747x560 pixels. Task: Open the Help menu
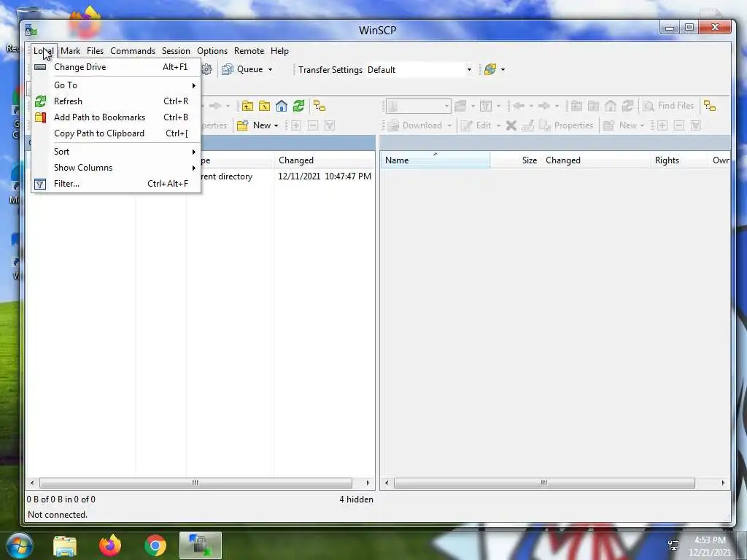click(279, 51)
